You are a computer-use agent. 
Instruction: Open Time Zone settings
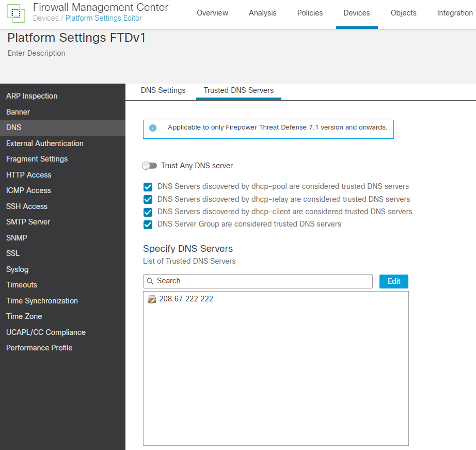tap(24, 316)
